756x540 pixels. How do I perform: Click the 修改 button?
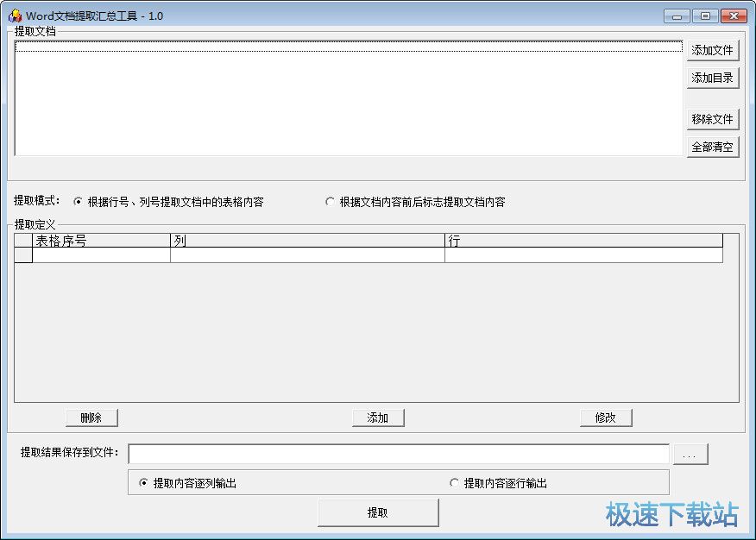606,418
